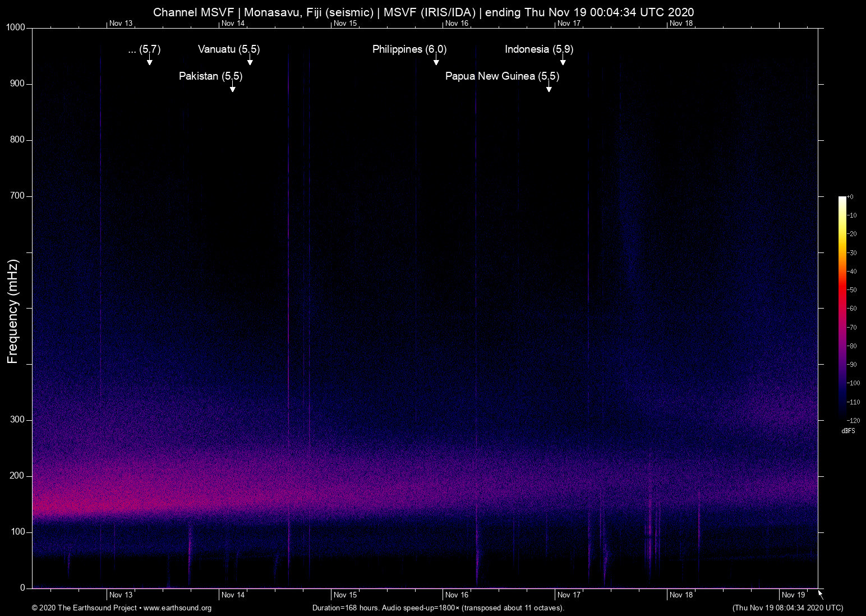Image resolution: width=866 pixels, height=616 pixels.
Task: Click "Nov 18" on the upper time axis
Action: (x=681, y=24)
